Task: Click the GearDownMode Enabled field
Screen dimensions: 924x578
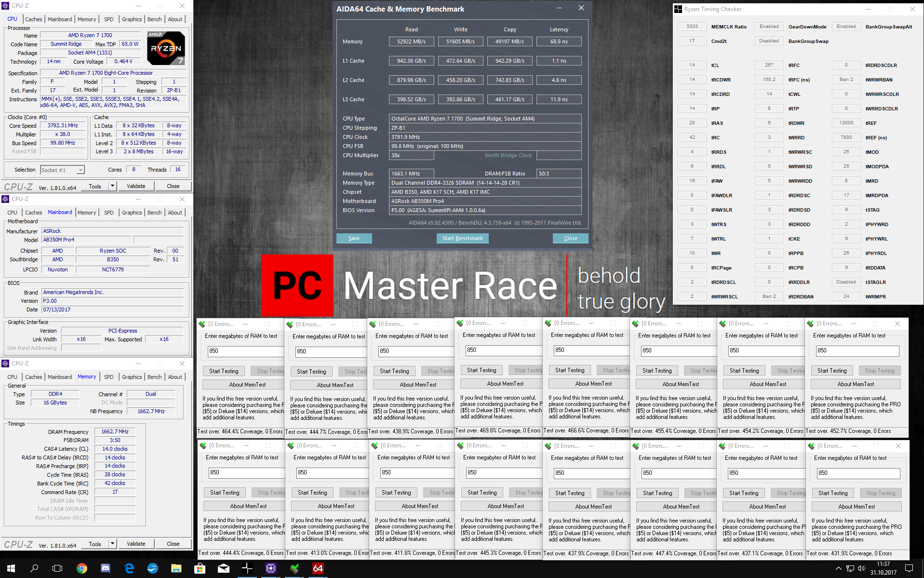Action: point(769,27)
